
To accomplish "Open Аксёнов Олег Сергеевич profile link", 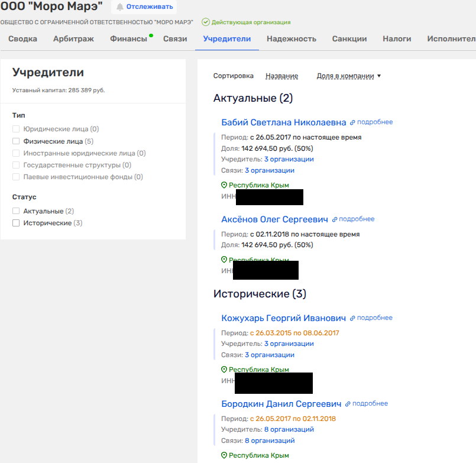I will pos(274,219).
